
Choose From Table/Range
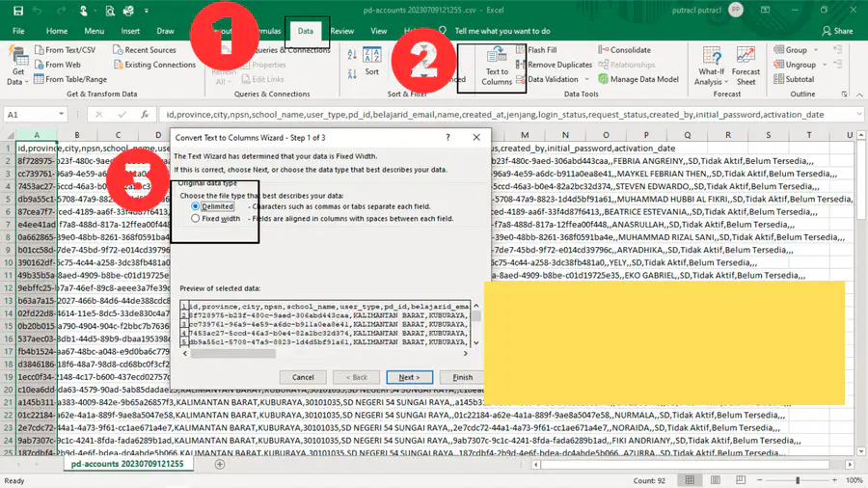click(70, 79)
